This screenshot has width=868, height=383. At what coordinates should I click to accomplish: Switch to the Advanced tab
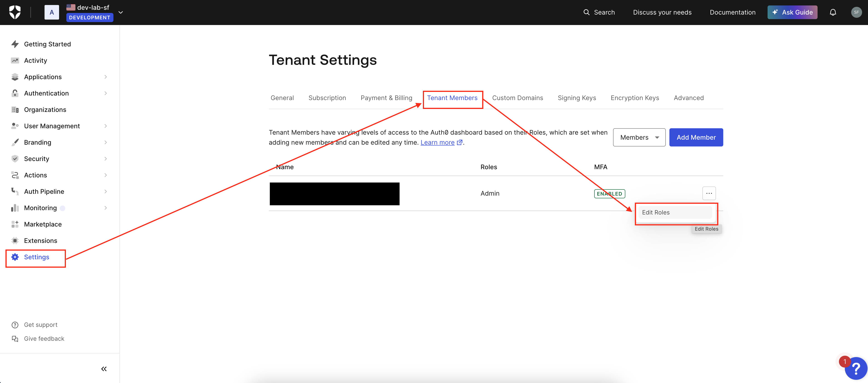(689, 98)
